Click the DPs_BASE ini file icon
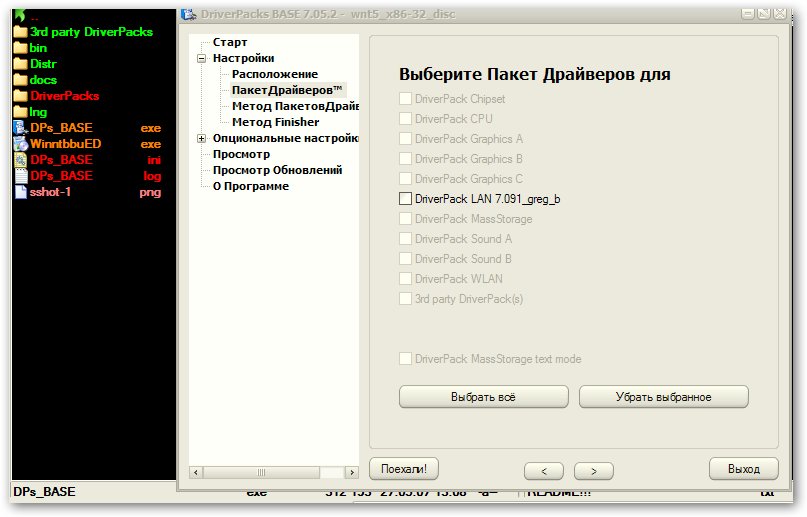 [20, 160]
